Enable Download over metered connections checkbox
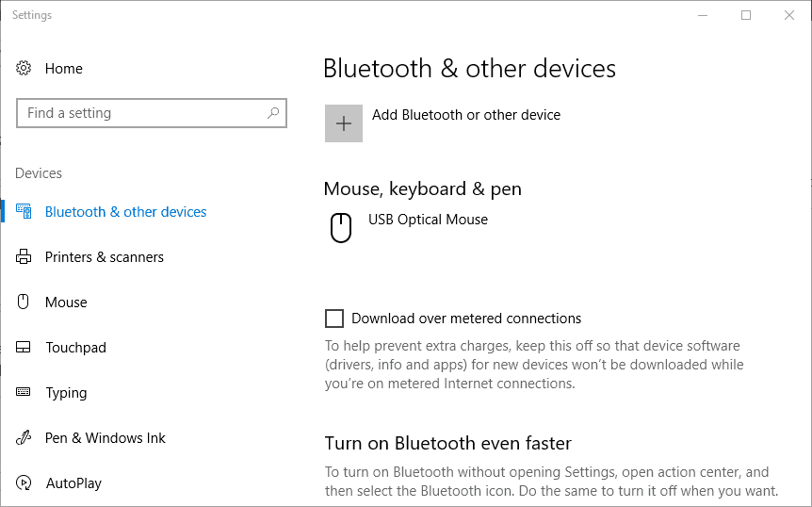This screenshot has width=812, height=507. click(x=333, y=319)
